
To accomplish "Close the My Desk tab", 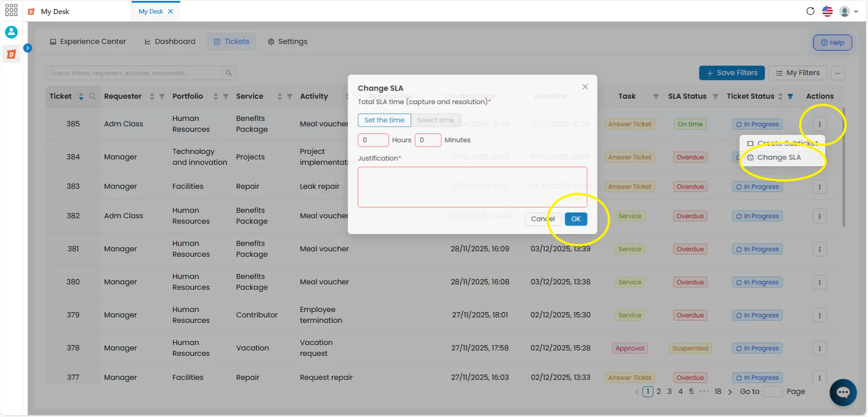I will (x=170, y=11).
